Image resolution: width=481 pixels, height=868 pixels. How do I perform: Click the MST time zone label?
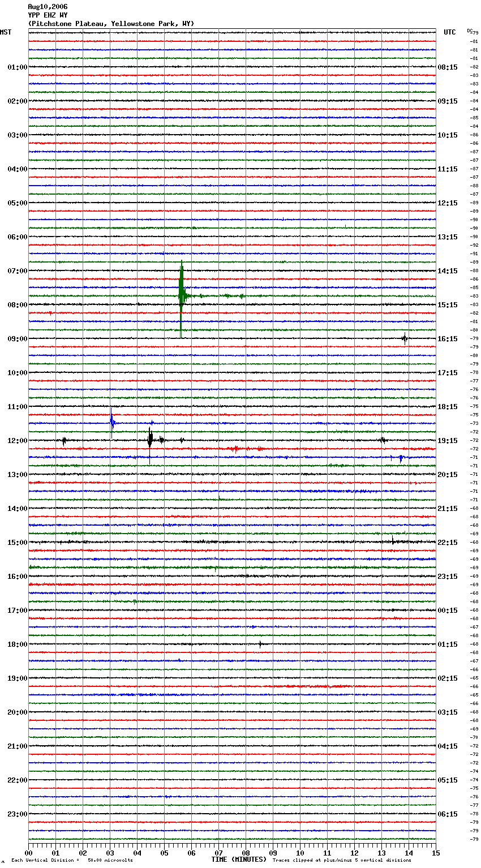click(x=6, y=32)
